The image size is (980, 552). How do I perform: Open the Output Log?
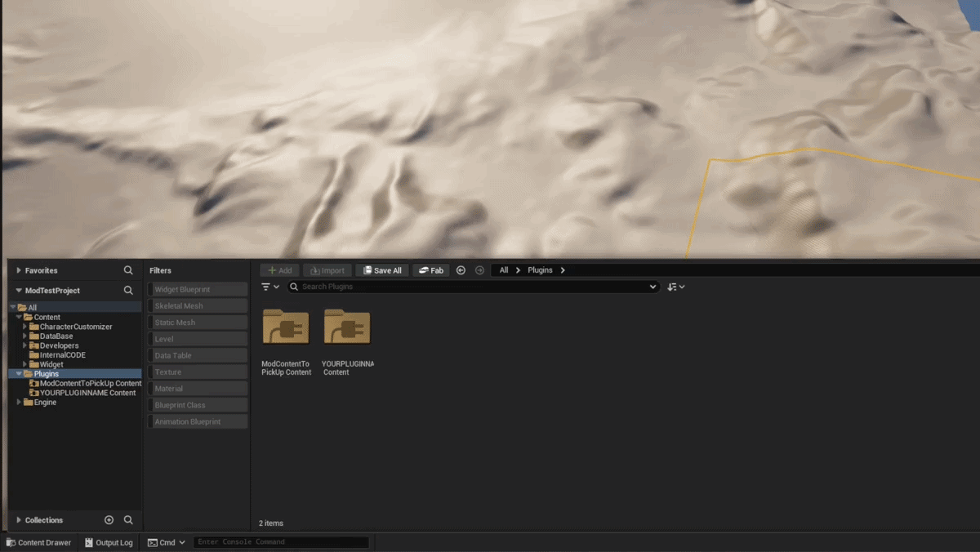click(109, 542)
